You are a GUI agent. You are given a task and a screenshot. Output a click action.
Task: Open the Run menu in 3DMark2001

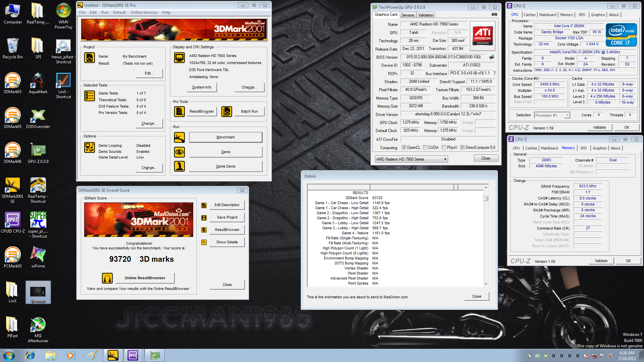click(105, 12)
